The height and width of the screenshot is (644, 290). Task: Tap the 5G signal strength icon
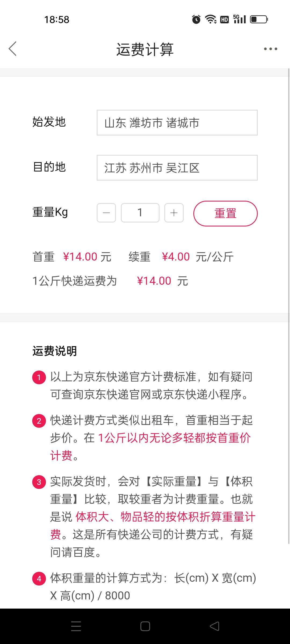point(240,19)
